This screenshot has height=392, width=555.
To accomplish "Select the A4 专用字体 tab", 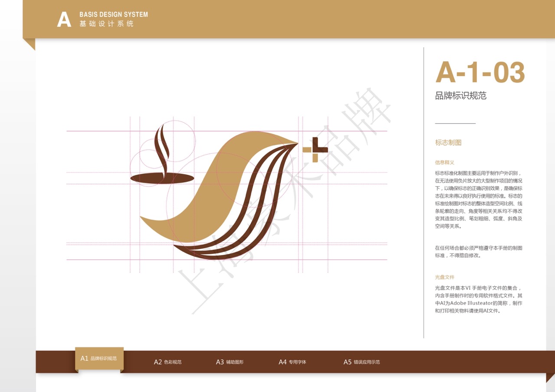I will pyautogui.click(x=292, y=362).
